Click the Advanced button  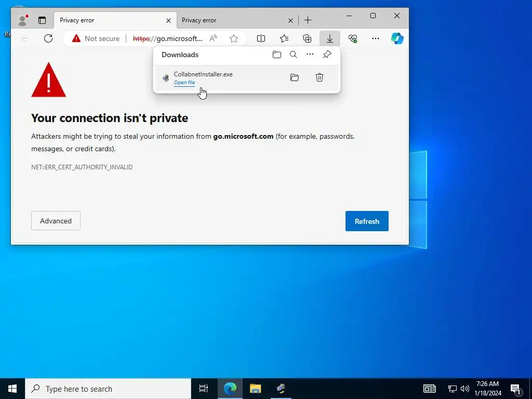[56, 221]
